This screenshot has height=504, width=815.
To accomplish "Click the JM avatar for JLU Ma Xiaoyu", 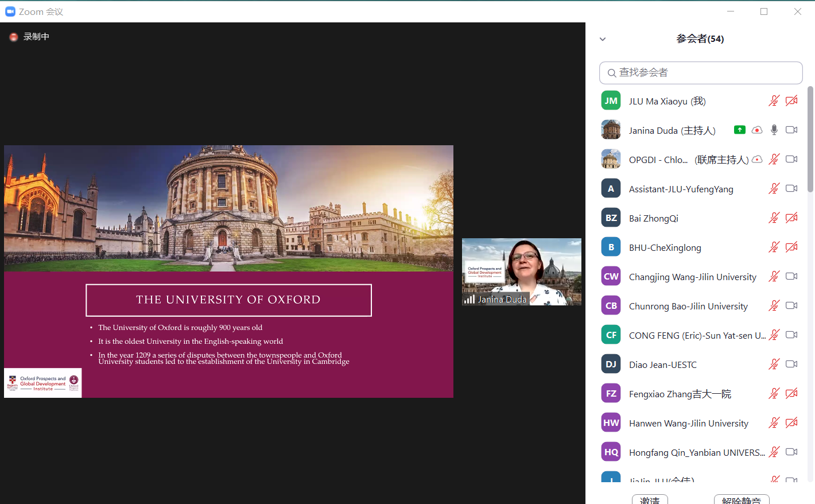I will tap(611, 100).
